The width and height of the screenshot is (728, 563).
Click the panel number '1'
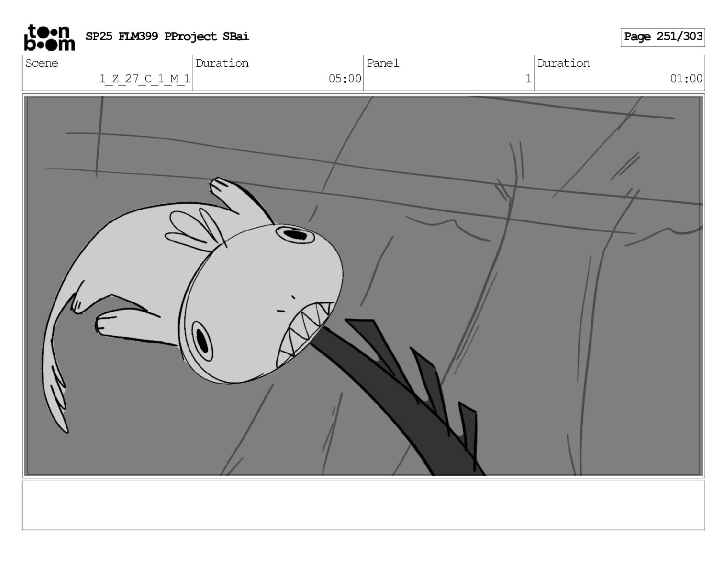click(529, 79)
